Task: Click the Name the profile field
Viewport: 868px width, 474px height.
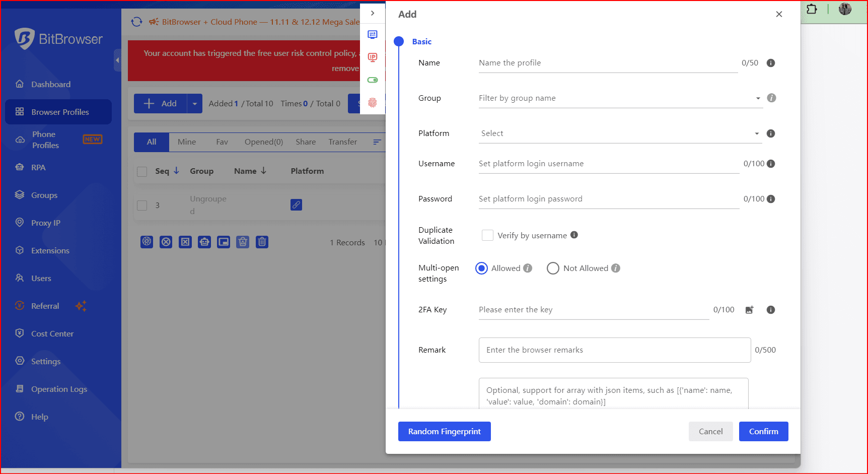Action: pyautogui.click(x=608, y=63)
